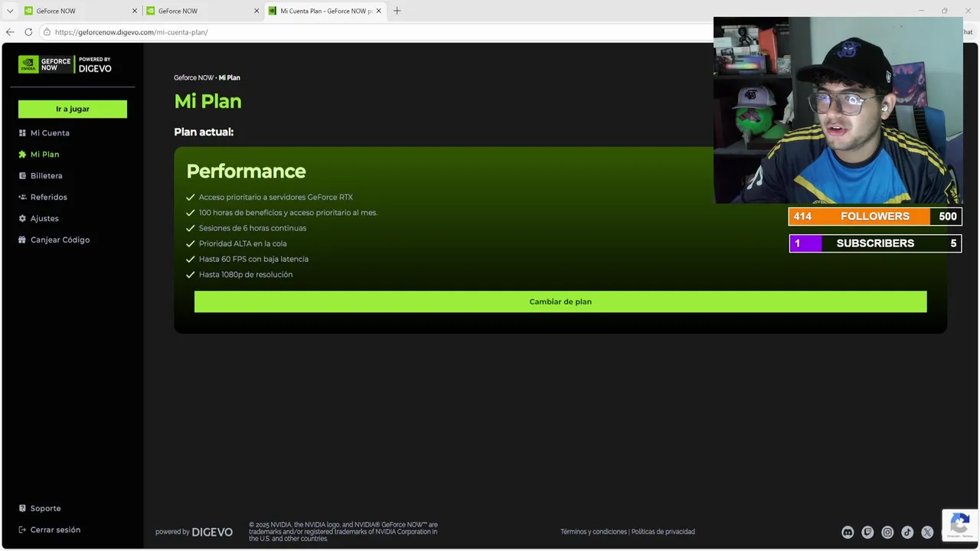Open the Soporte link
The height and width of the screenshot is (551, 980).
[x=45, y=508]
